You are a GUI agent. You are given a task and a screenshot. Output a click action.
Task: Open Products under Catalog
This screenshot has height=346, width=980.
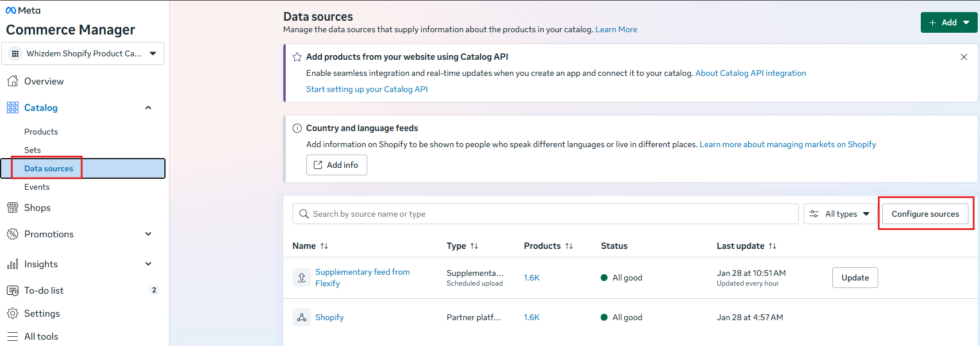coord(41,132)
